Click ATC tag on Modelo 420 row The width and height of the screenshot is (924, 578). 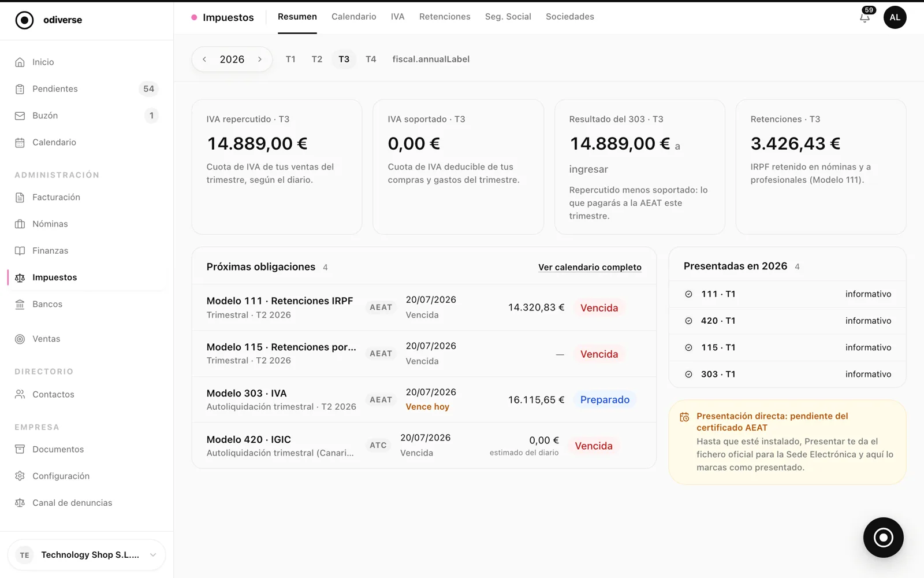(x=378, y=445)
